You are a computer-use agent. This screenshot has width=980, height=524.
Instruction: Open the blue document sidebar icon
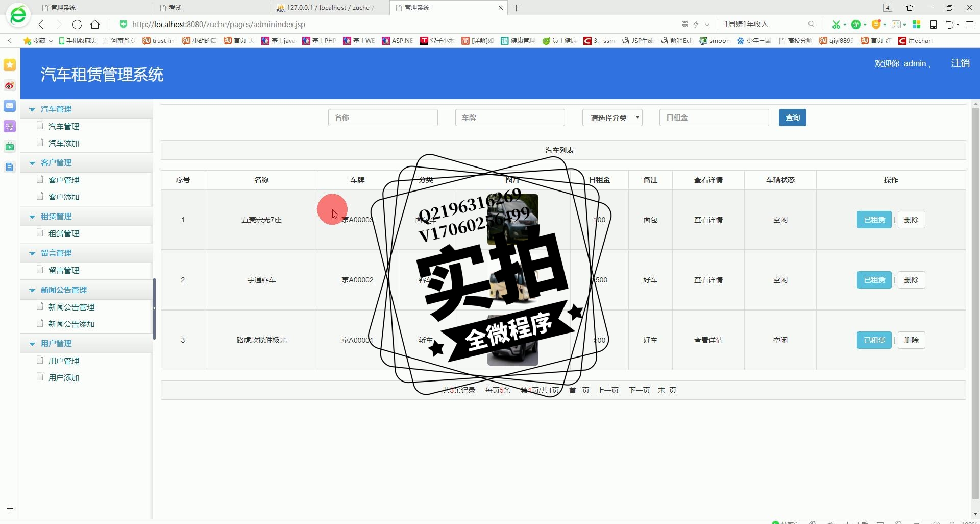[x=10, y=167]
